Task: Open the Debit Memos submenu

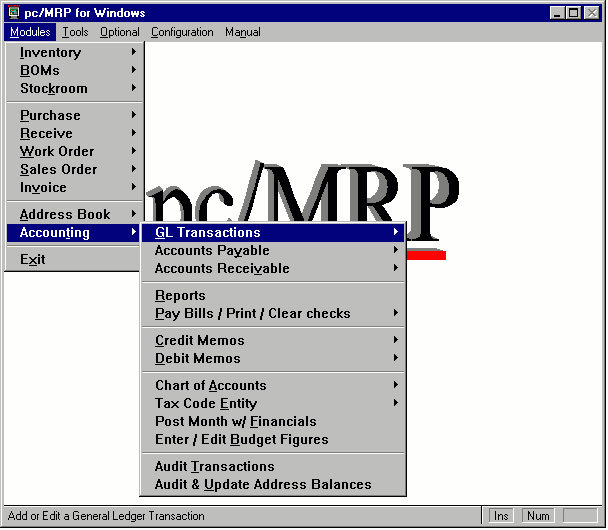Action: click(x=273, y=358)
